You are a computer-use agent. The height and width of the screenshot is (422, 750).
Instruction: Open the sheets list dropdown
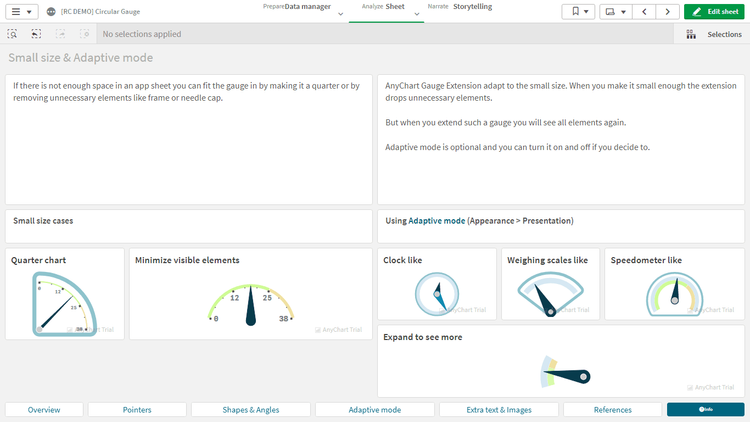pyautogui.click(x=616, y=12)
